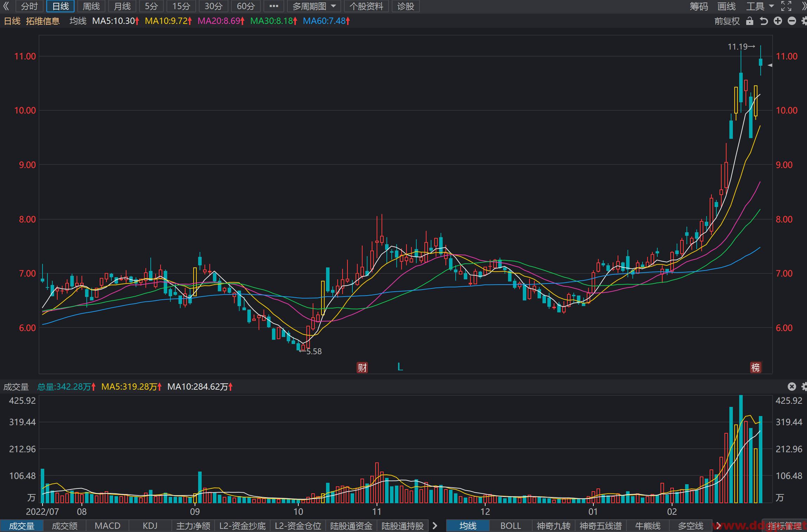
Task: Select 多空线 overlay tab
Action: coord(691,526)
